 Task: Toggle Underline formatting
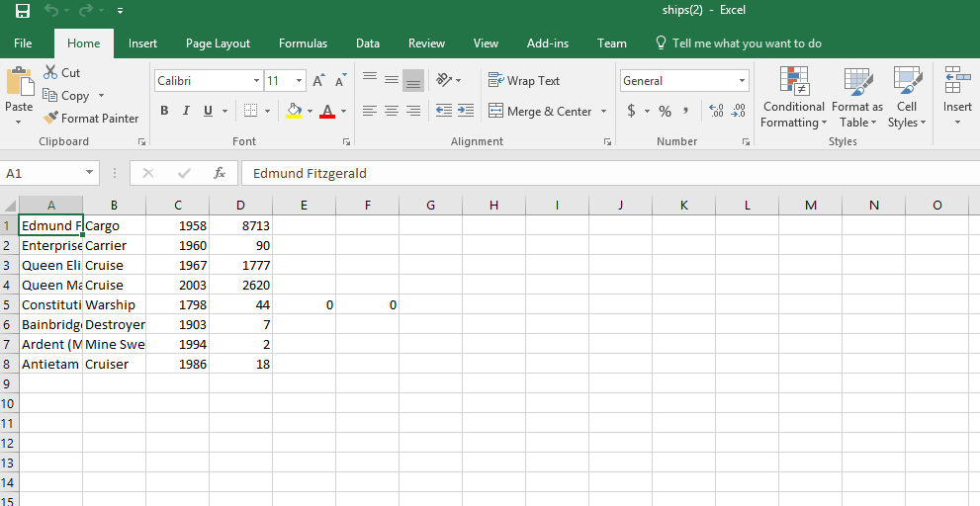click(x=208, y=111)
